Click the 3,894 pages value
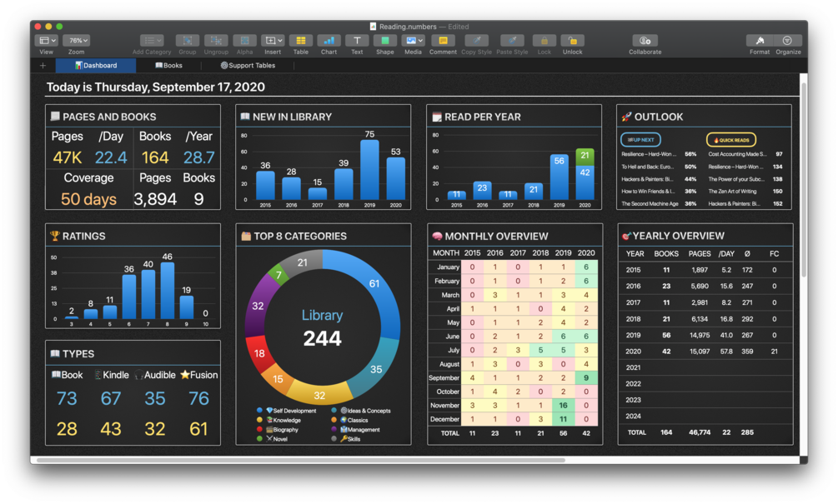Viewport: 838px width, 504px height. click(155, 199)
